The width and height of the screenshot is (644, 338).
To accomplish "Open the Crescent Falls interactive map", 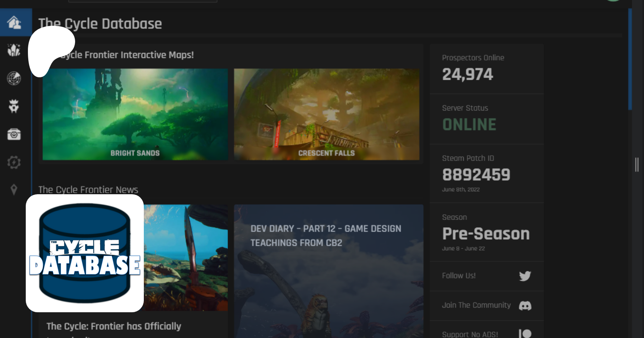I will (326, 114).
